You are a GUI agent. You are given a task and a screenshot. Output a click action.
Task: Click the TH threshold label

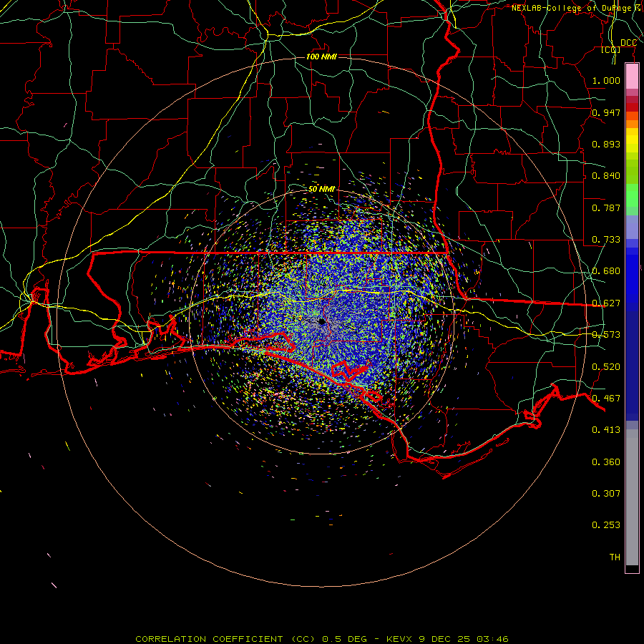(615, 557)
